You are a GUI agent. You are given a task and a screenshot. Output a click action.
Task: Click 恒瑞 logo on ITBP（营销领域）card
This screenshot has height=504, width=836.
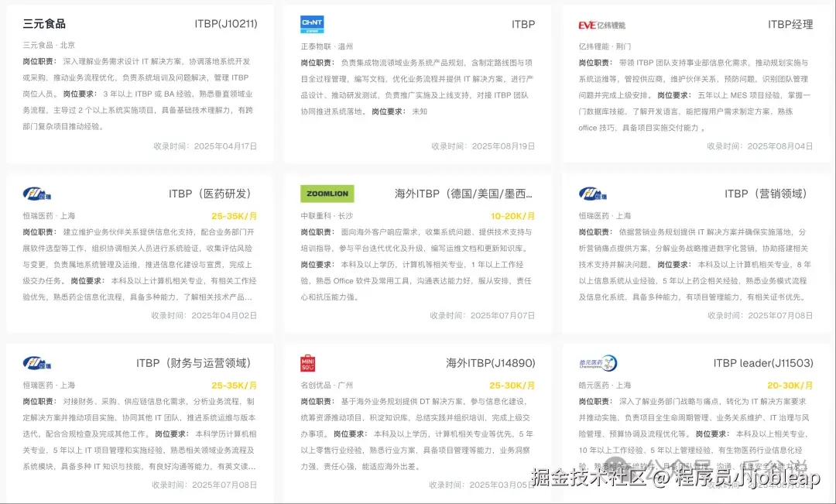click(593, 194)
